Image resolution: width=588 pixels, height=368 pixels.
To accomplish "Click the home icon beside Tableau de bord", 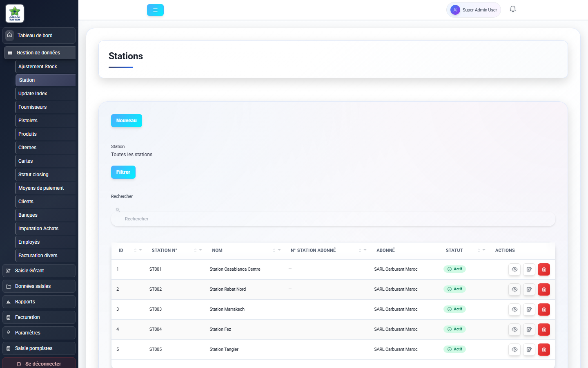I will 10,35.
